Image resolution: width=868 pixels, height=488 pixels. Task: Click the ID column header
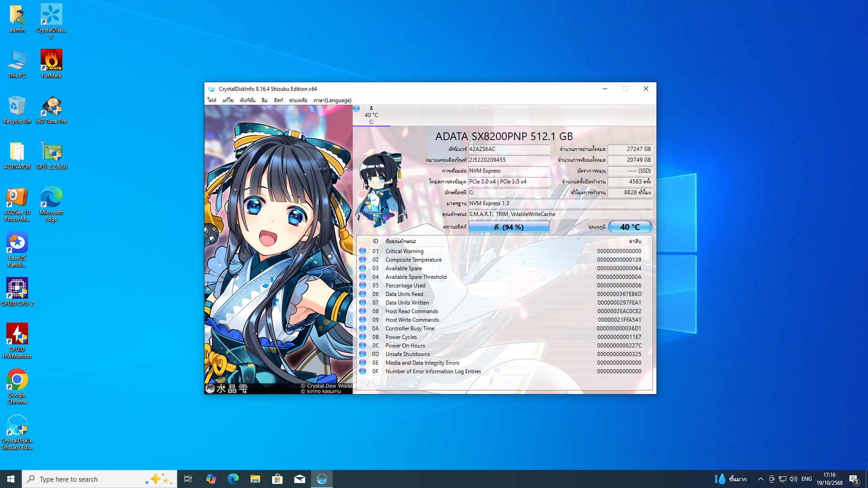click(x=375, y=241)
